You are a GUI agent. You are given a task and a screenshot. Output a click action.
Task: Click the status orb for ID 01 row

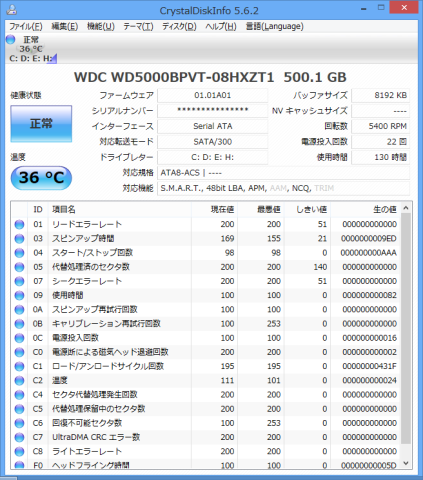pyautogui.click(x=19, y=224)
